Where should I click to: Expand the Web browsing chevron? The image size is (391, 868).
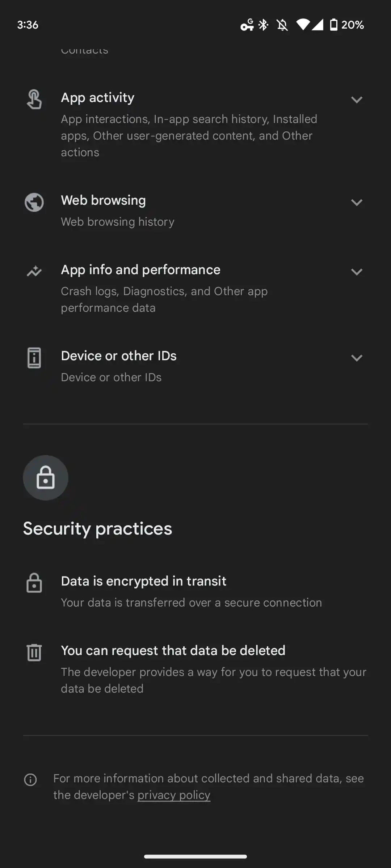(x=357, y=203)
